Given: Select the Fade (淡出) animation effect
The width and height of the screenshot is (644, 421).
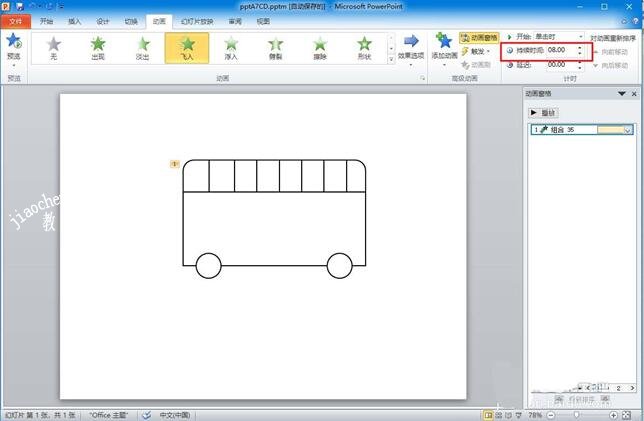Looking at the screenshot, I should pyautogui.click(x=143, y=48).
